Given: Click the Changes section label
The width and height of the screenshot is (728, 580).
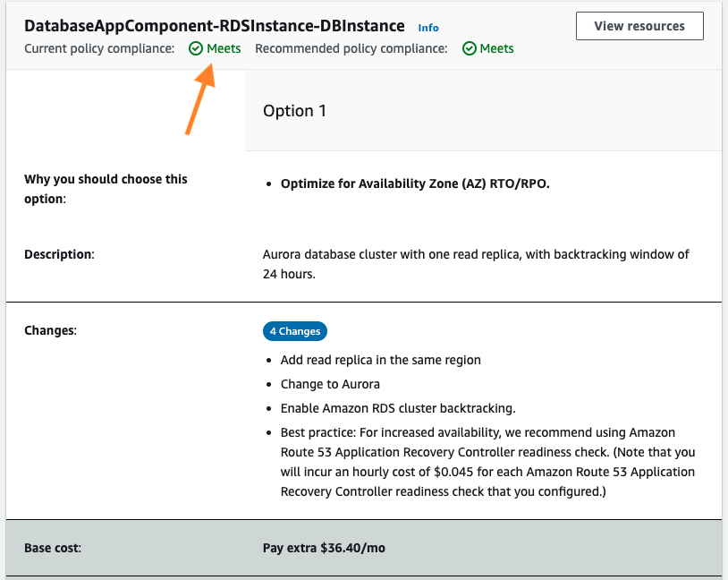Looking at the screenshot, I should pyautogui.click(x=49, y=330).
